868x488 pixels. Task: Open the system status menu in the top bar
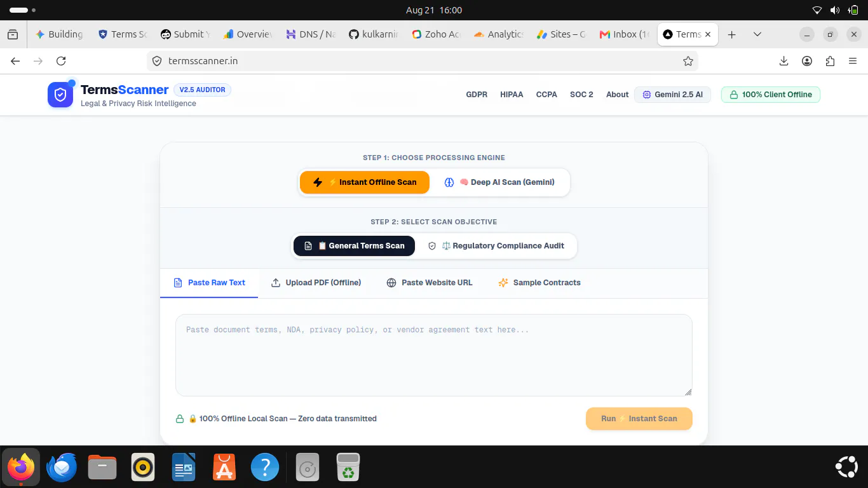[x=835, y=10]
